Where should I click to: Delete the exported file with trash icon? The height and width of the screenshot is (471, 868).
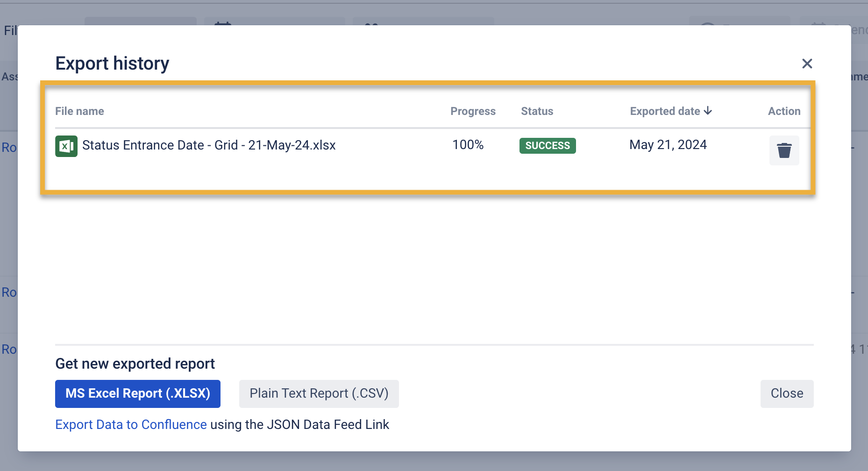(x=784, y=150)
